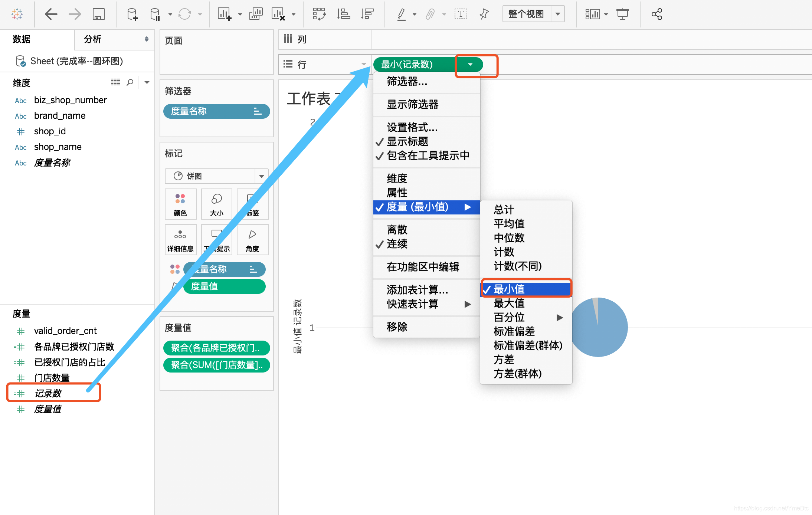Click the 度量值 pill on marks card

(x=225, y=286)
